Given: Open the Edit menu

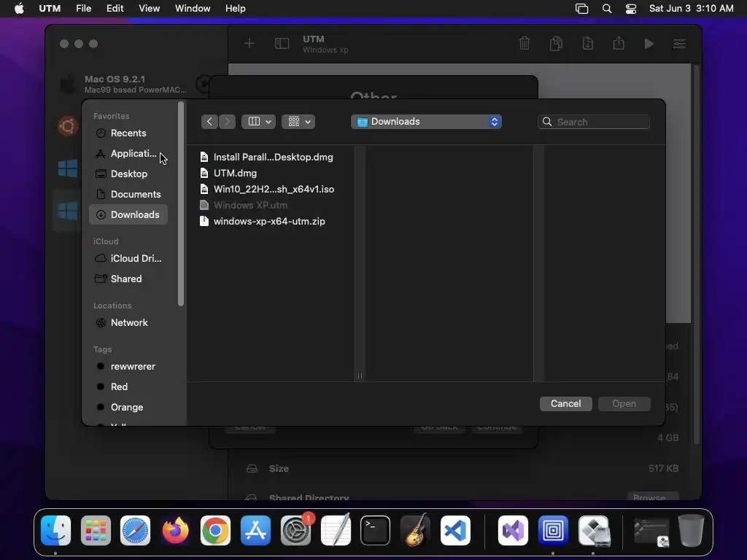Looking at the screenshot, I should (x=115, y=9).
